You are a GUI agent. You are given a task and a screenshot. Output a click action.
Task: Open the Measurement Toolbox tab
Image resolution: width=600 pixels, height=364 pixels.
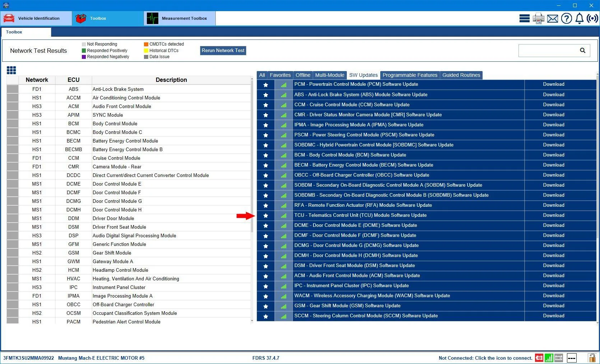coord(180,18)
